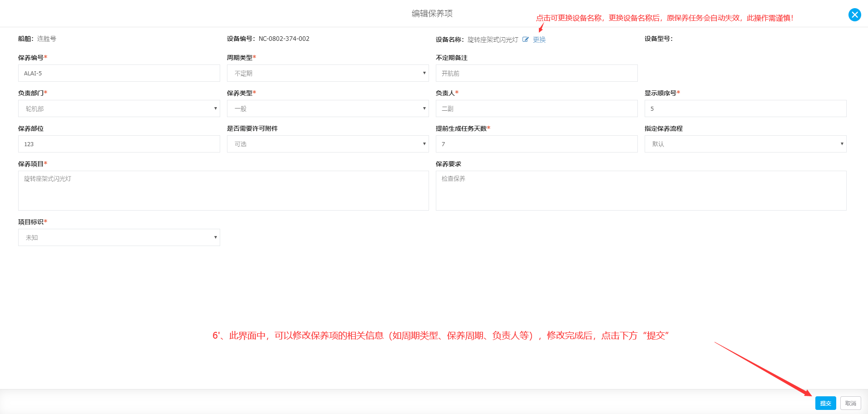
Task: Open the 项目标识 dropdown showing 未知
Action: point(119,237)
